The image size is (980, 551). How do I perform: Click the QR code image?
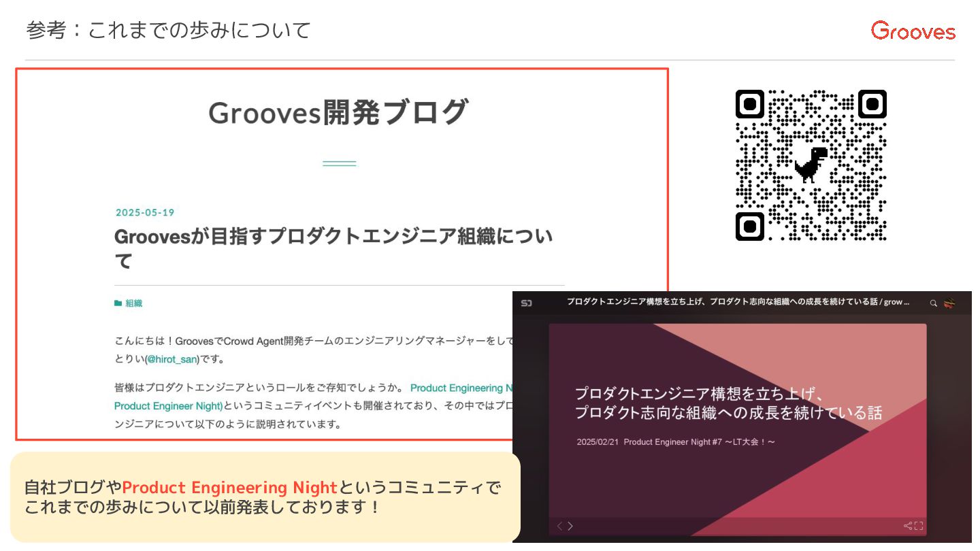[811, 165]
